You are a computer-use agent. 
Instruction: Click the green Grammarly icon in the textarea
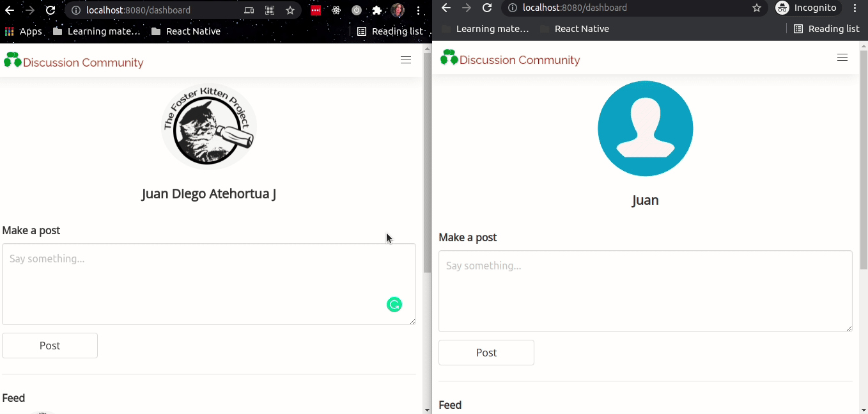[x=394, y=305]
